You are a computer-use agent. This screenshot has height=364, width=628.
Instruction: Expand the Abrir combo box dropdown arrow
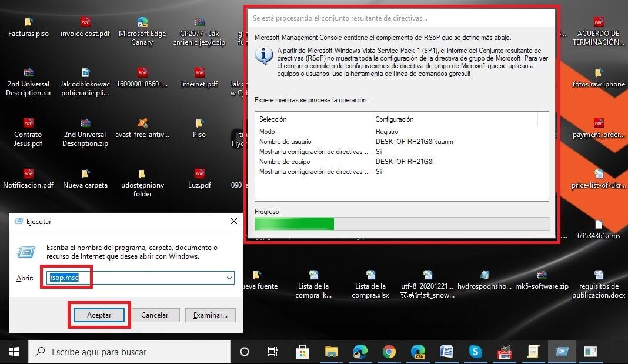(x=229, y=278)
